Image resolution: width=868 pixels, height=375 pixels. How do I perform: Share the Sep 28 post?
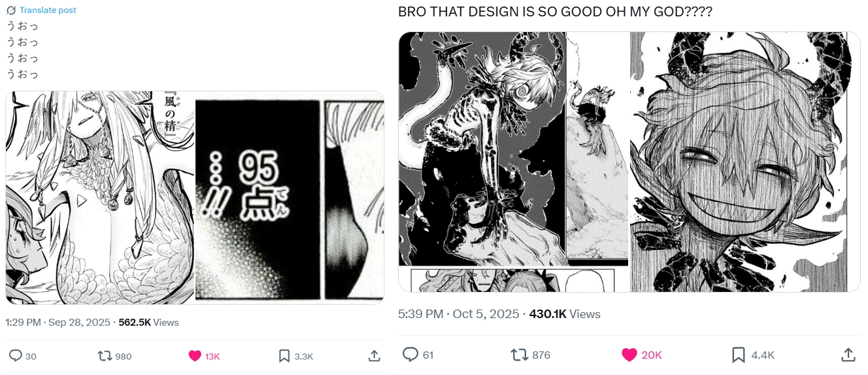tap(375, 356)
